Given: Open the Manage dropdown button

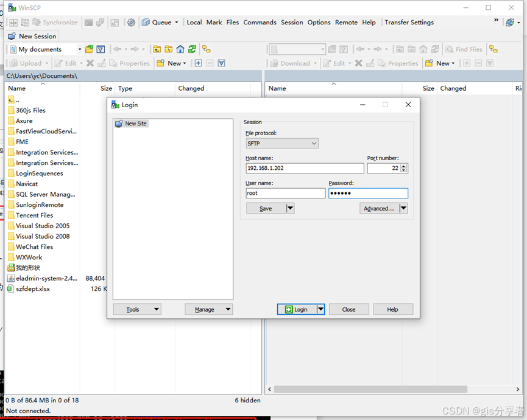Looking at the screenshot, I should 209,310.
